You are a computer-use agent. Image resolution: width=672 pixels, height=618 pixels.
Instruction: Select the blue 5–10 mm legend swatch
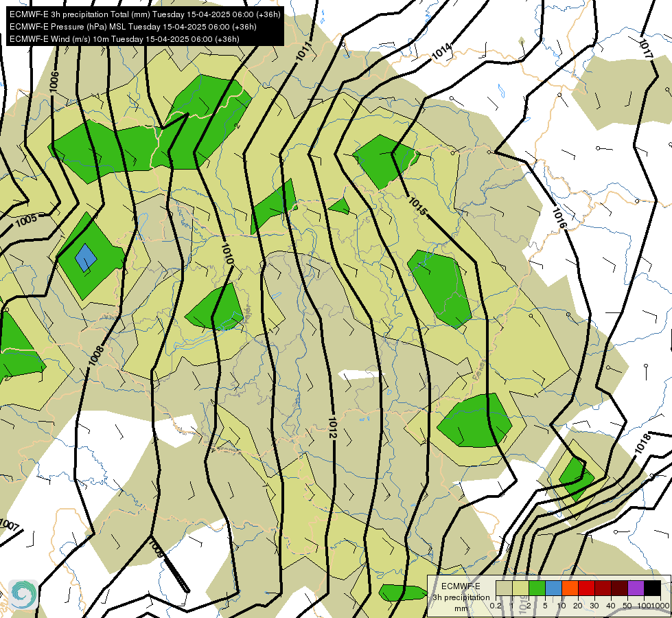point(553,588)
